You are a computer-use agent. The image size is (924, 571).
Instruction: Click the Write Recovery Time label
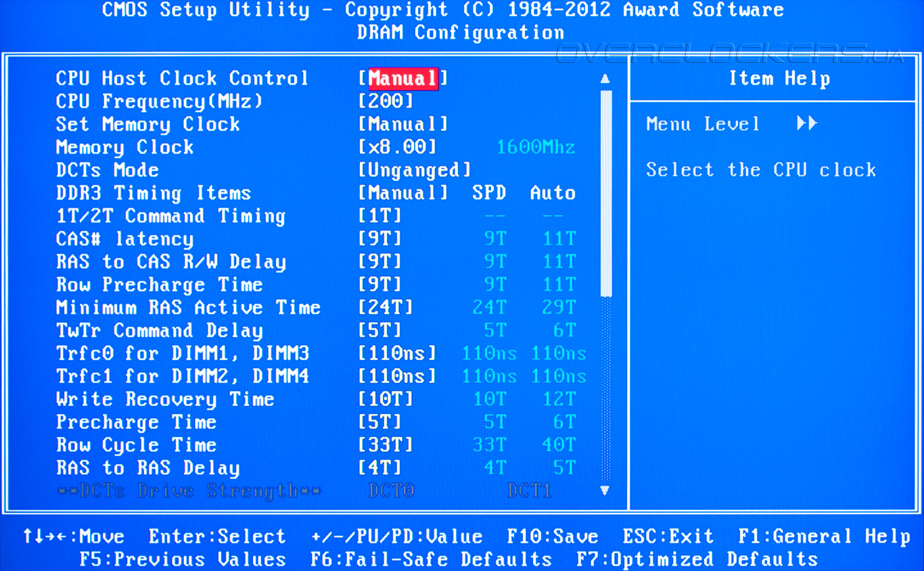click(165, 401)
